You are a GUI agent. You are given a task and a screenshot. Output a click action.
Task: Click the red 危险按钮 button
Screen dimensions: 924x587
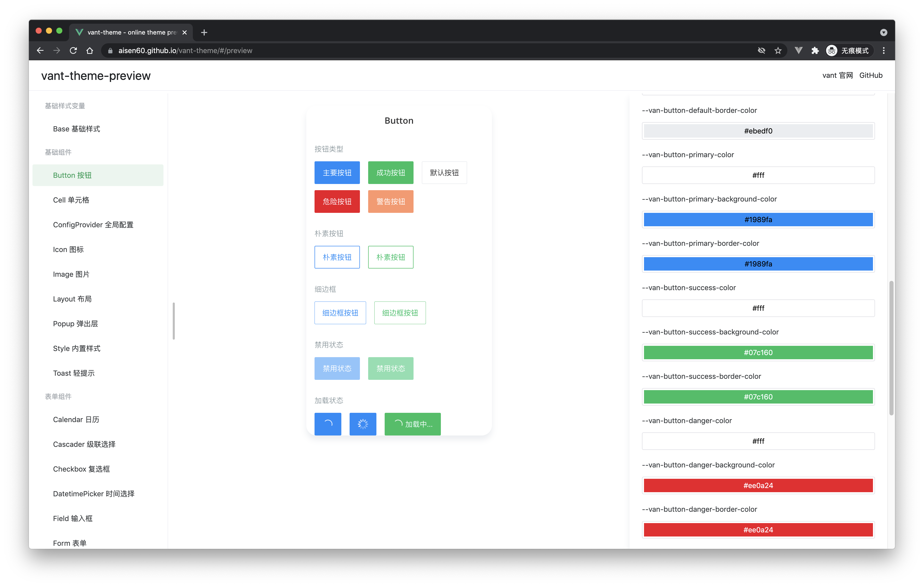click(337, 202)
